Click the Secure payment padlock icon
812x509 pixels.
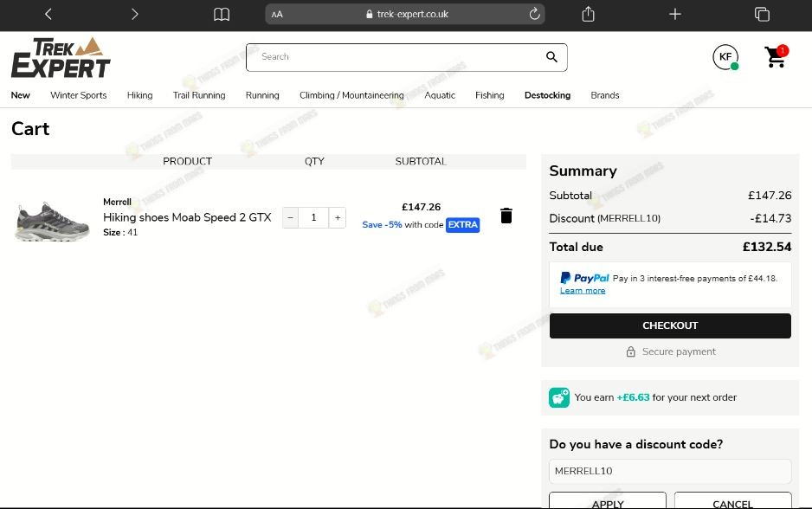(631, 351)
